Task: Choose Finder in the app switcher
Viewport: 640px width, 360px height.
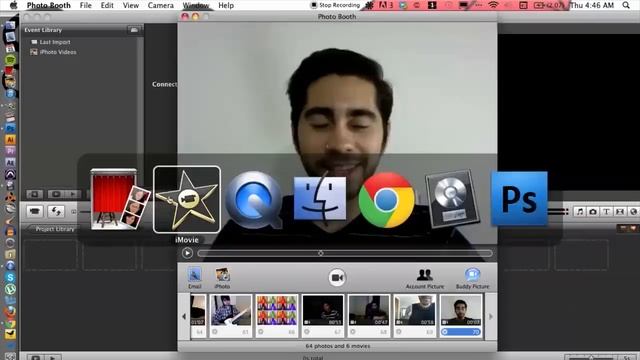Action: click(x=320, y=199)
